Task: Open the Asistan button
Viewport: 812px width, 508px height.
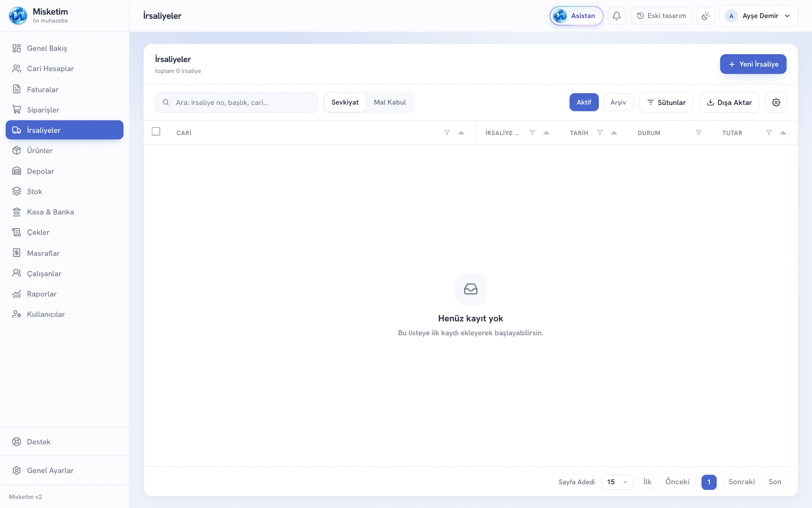Action: point(576,16)
